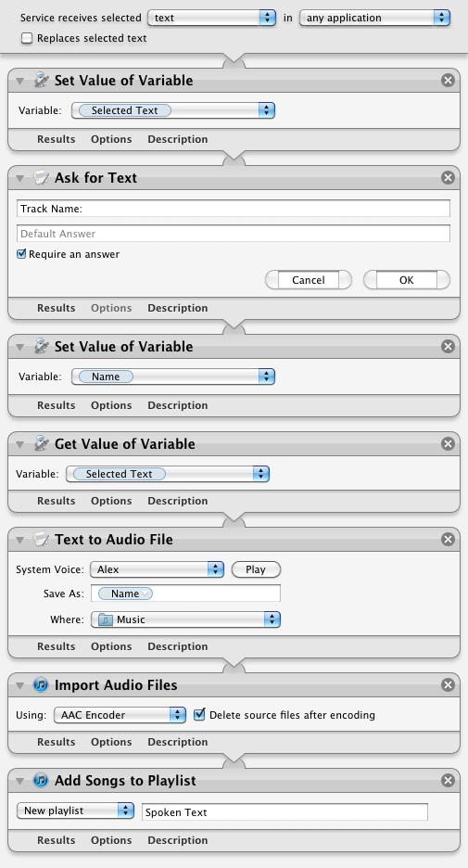Show Description of Name Set Value action
The image size is (468, 868).
[178, 405]
